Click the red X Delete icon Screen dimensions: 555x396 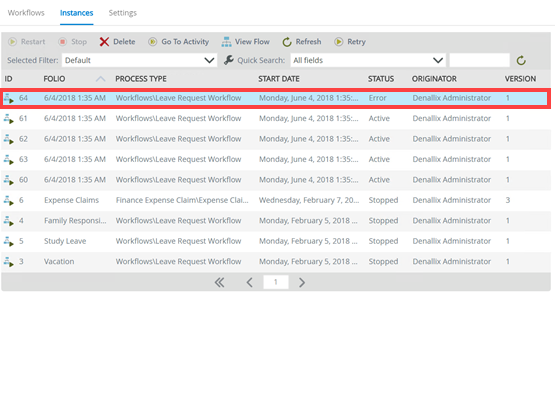click(x=104, y=42)
